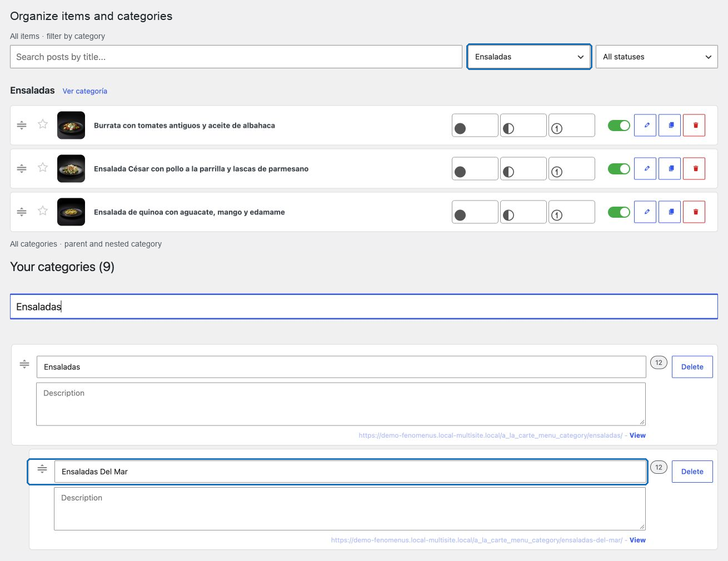This screenshot has width=728, height=561.
Task: Grab the Ensaladas category reorder handle
Action: [24, 364]
